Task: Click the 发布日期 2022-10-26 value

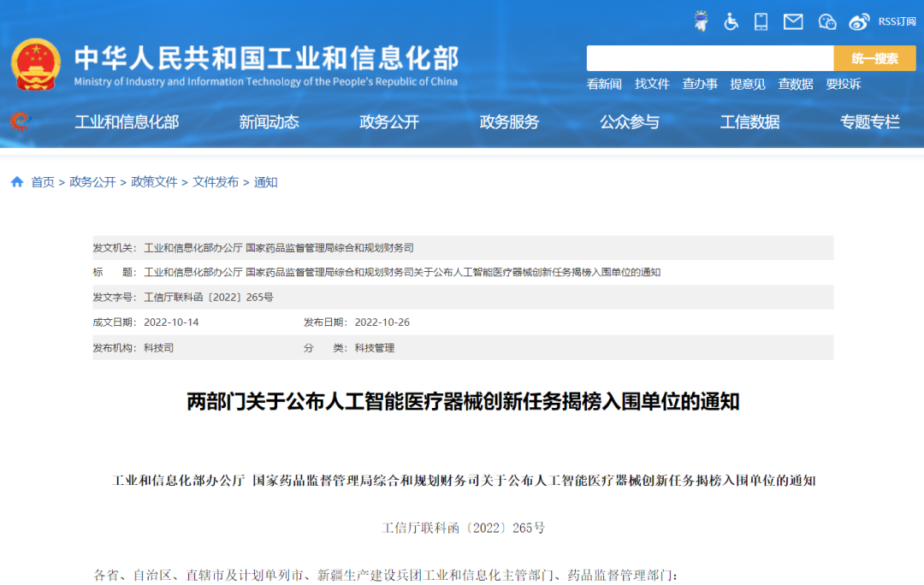Action: (x=382, y=322)
